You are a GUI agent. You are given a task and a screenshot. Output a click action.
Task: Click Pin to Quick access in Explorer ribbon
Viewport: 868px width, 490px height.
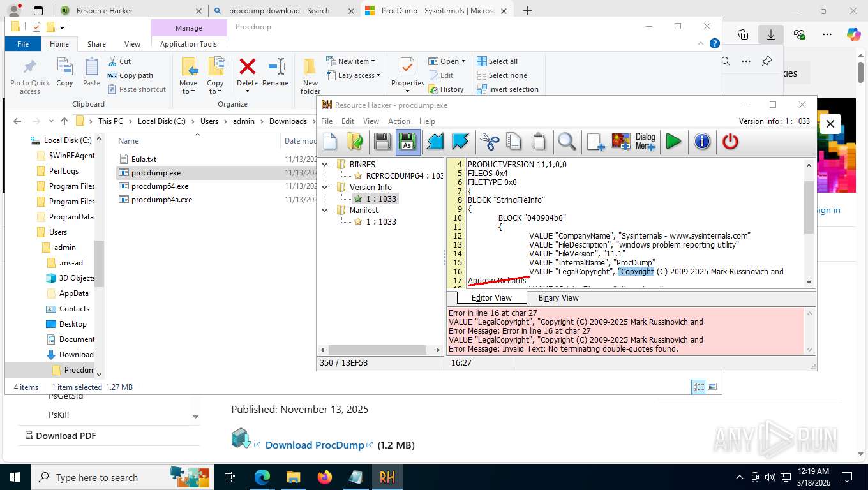(30, 77)
